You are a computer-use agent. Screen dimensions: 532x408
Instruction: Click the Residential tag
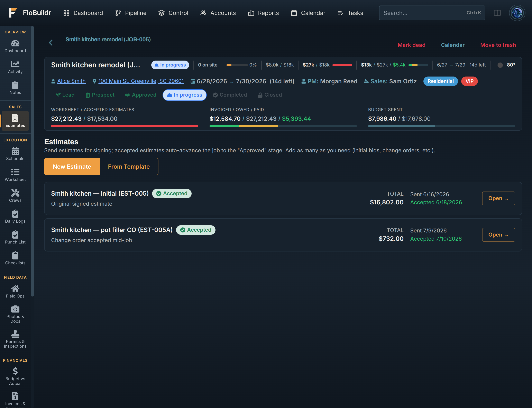[x=440, y=81]
